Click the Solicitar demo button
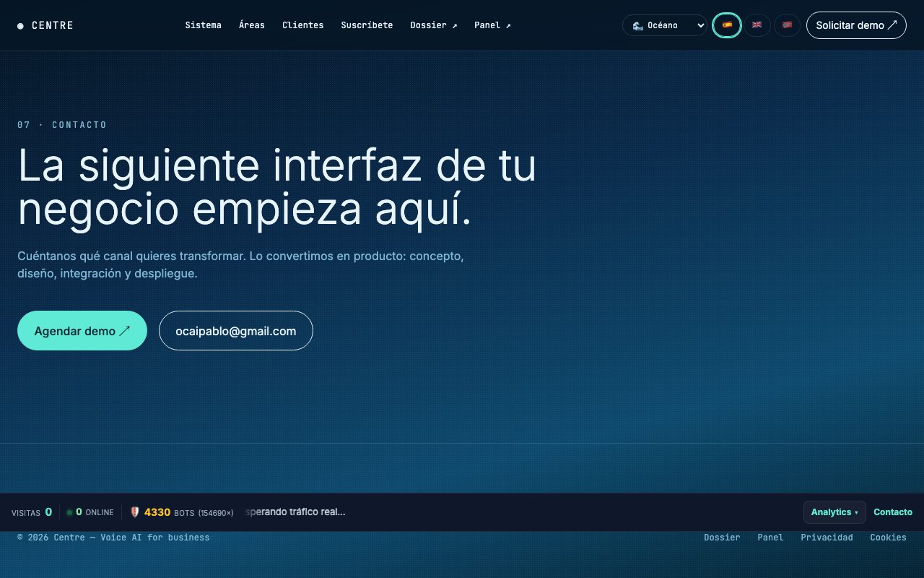The image size is (924, 578). coord(856,25)
